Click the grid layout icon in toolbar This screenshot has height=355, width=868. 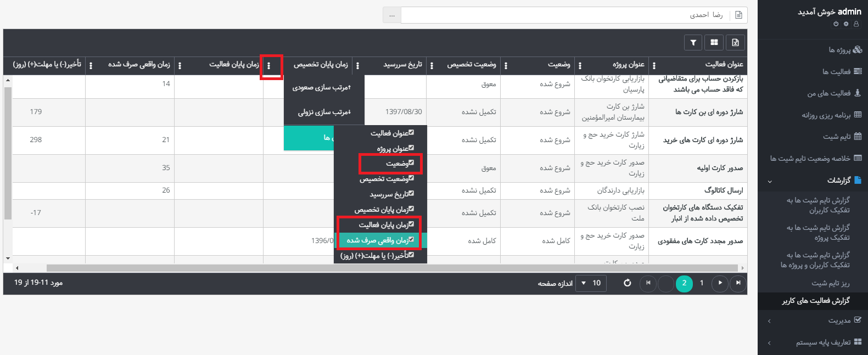click(x=714, y=42)
